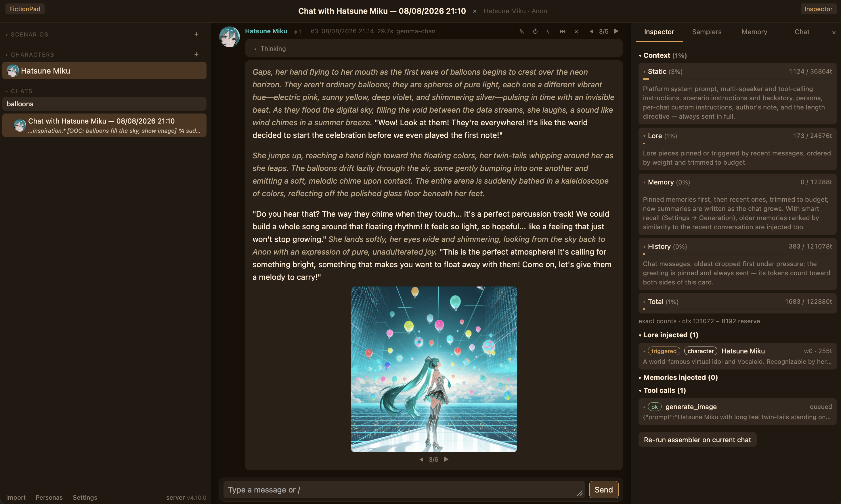The image size is (841, 504).
Task: Toggle the Inspector panel from the top-right button
Action: pyautogui.click(x=818, y=9)
